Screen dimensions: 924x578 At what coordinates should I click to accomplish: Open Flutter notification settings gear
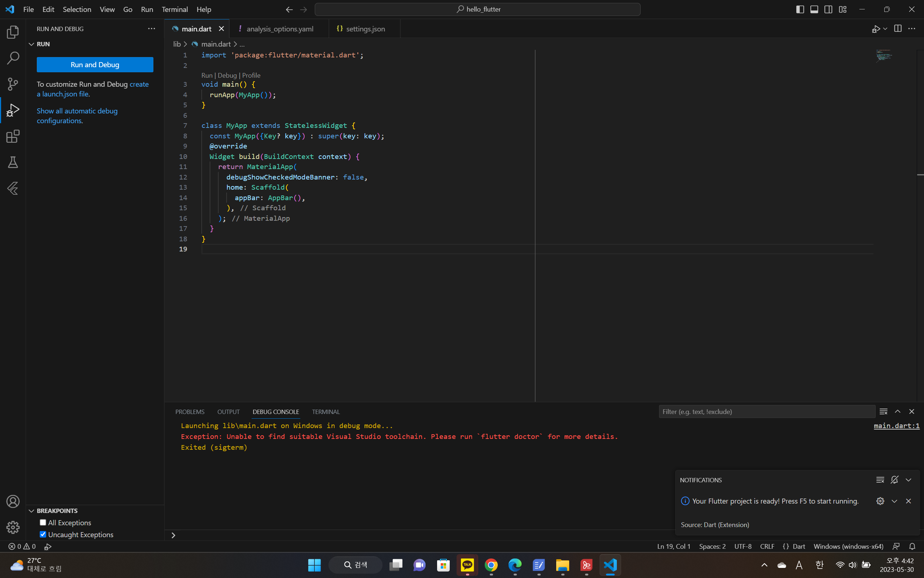pos(880,501)
